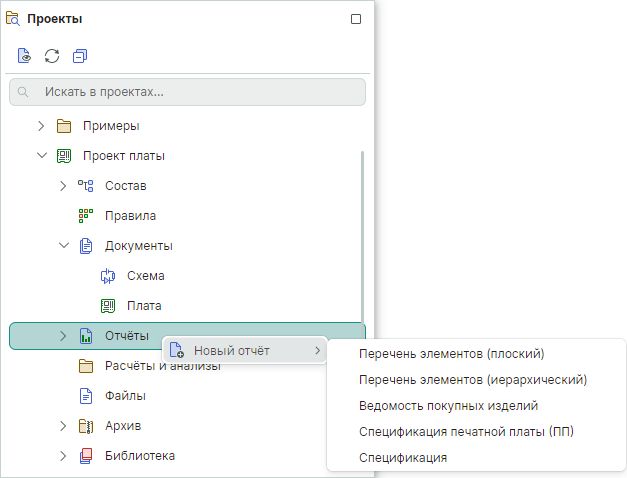This screenshot has width=627, height=478.
Task: Click the project tree vertical scrollbar
Action: (362, 240)
